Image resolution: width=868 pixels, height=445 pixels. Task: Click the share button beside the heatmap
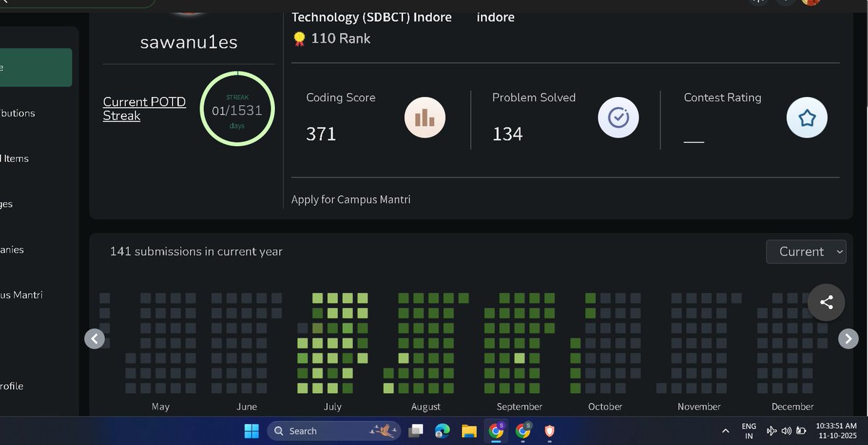tap(827, 302)
